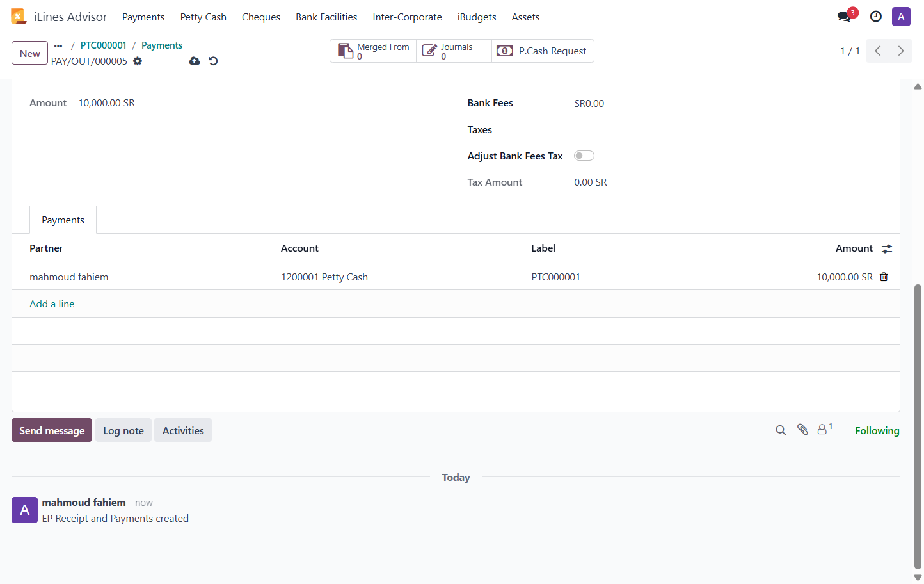
Task: Open the Bank Facilities menu
Action: pyautogui.click(x=326, y=17)
